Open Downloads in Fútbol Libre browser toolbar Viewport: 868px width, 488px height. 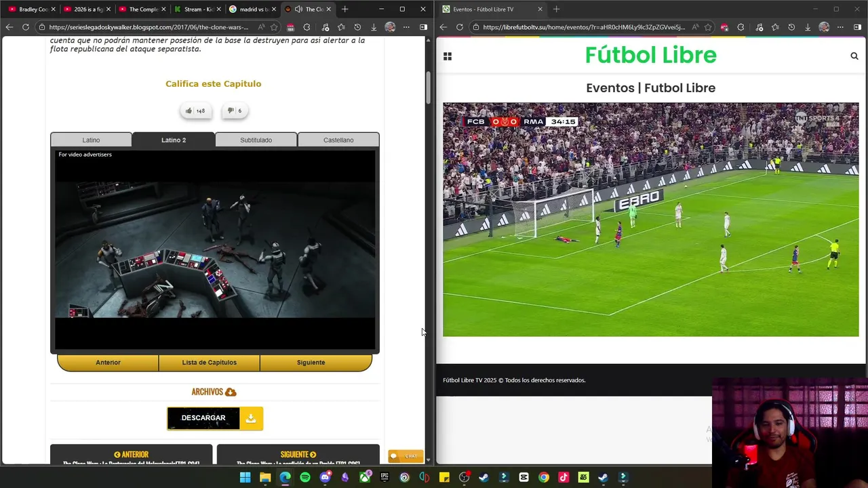coord(808,27)
